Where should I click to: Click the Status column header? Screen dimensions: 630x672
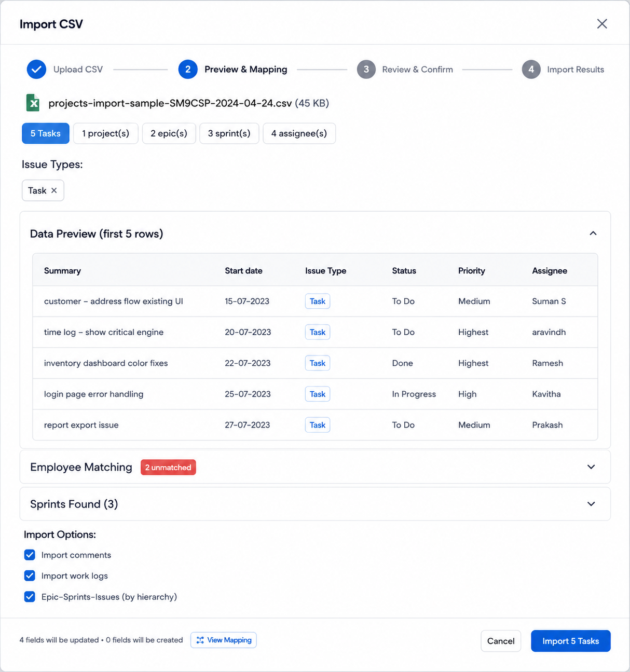(404, 271)
